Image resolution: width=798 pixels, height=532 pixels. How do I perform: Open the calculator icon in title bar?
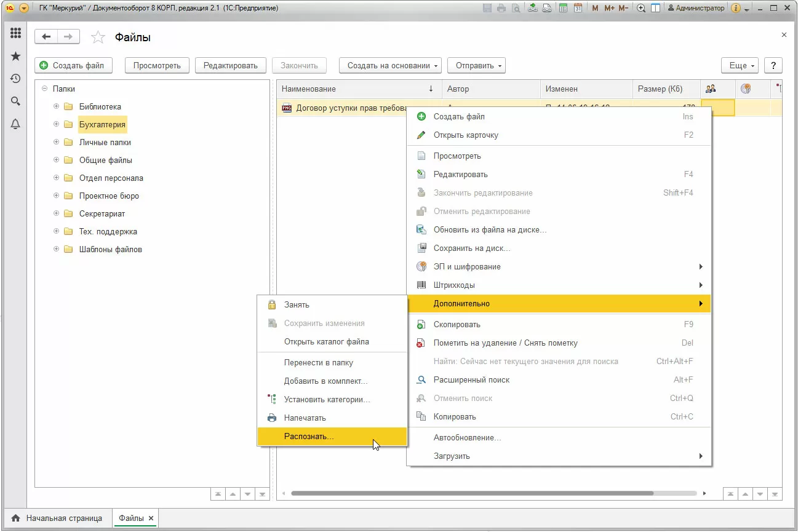click(x=562, y=8)
